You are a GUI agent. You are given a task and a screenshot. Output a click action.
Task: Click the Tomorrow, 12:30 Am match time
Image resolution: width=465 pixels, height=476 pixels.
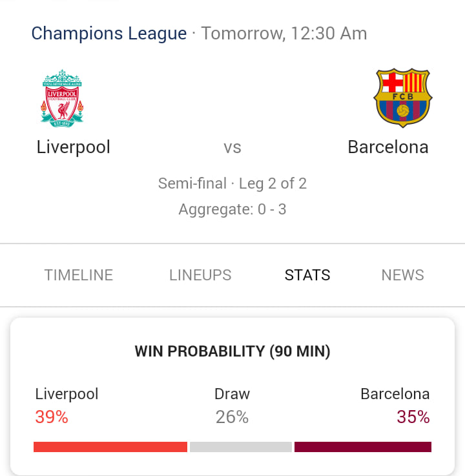click(x=284, y=34)
